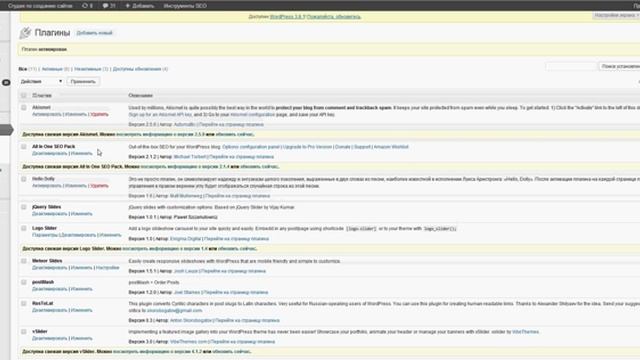Click Активировать under Akismet
The image size is (640, 360).
click(x=47, y=114)
